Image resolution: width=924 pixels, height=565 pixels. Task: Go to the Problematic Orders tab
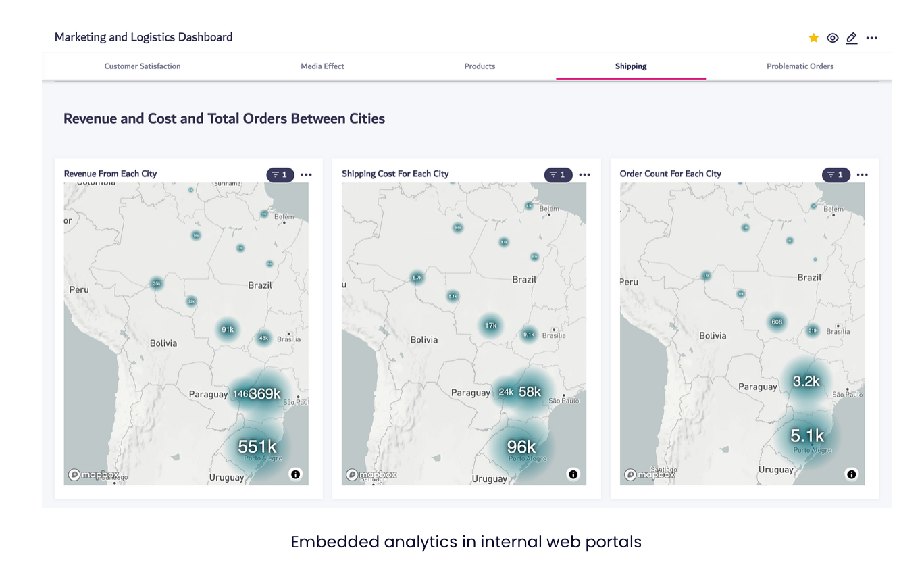[x=800, y=66]
